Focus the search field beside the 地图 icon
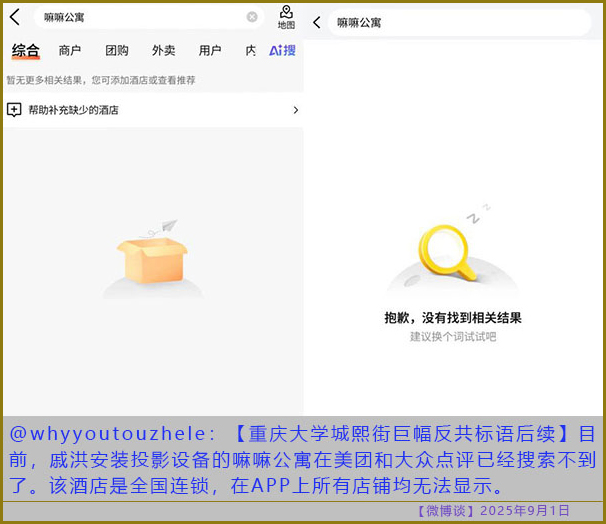Screen dimensions: 606x524 (140, 17)
